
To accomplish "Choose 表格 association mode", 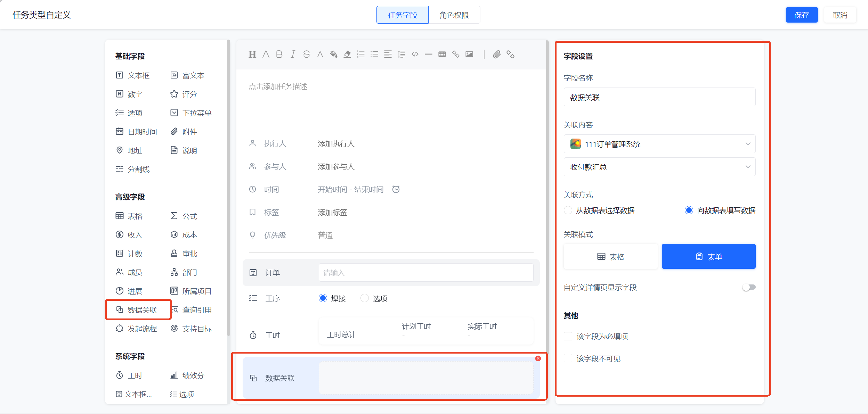I will pos(610,256).
